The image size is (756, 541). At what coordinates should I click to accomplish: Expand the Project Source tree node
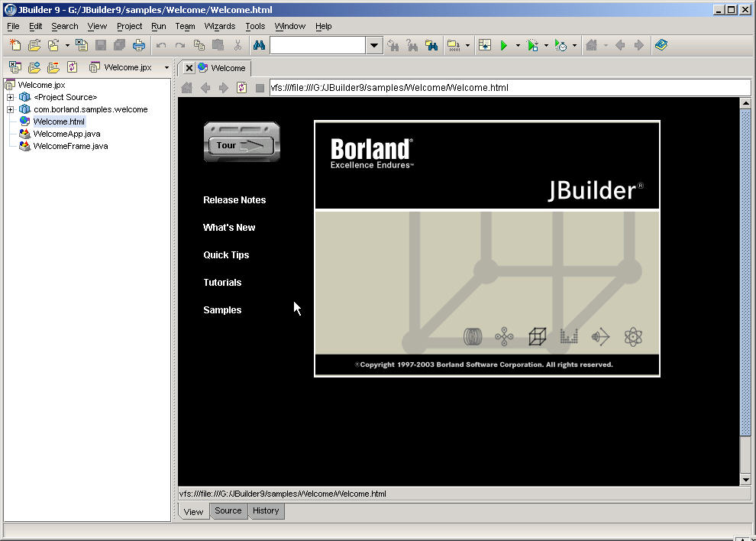pos(10,98)
